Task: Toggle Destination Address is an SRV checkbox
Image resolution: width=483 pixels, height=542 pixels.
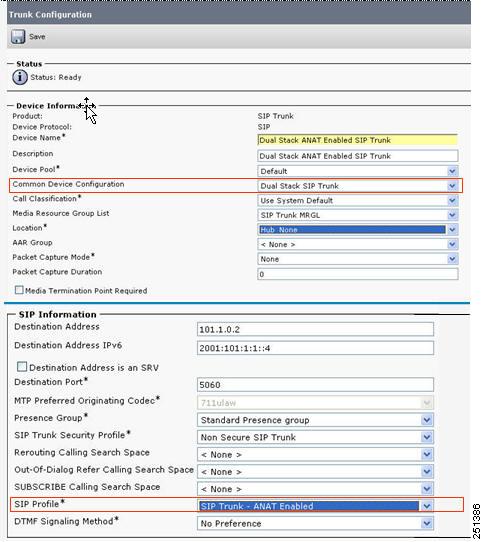Action: pos(22,367)
